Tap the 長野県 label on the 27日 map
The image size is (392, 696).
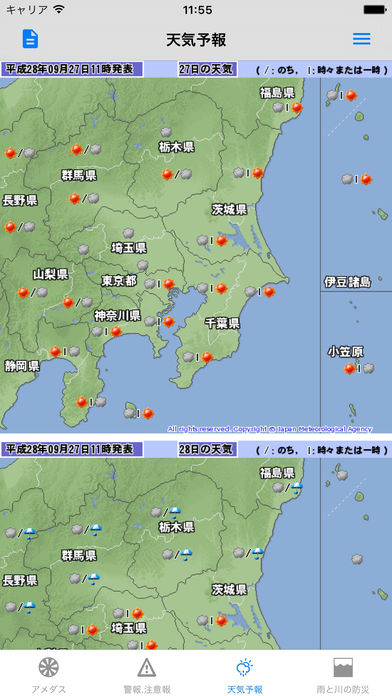(20, 200)
